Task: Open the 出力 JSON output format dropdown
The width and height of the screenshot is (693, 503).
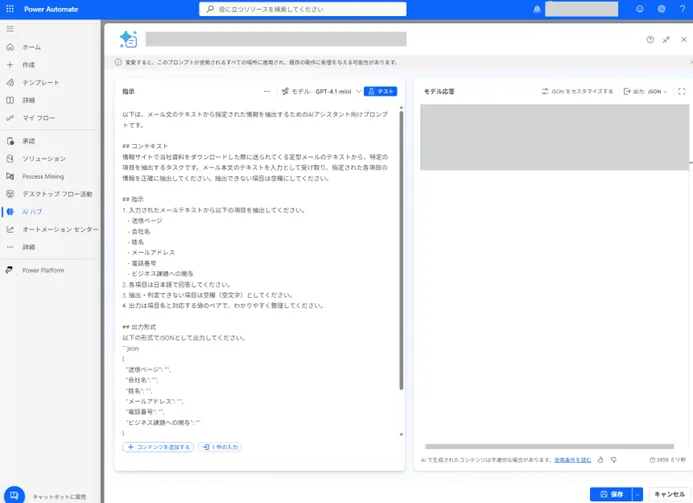Action: pos(648,91)
